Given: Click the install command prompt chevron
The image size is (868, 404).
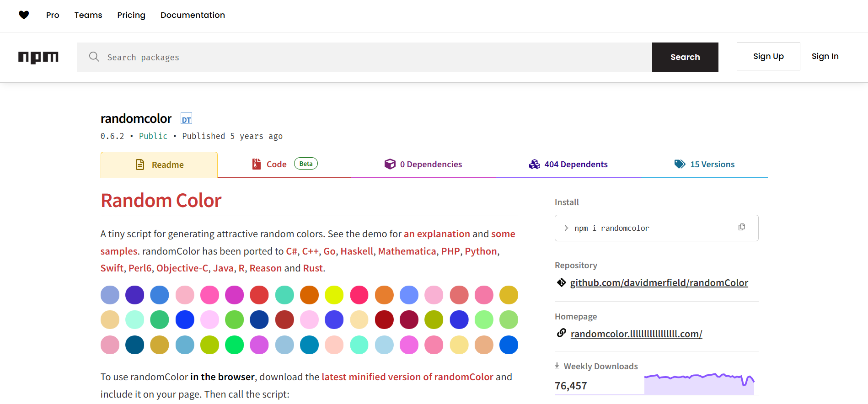Looking at the screenshot, I should tap(566, 228).
